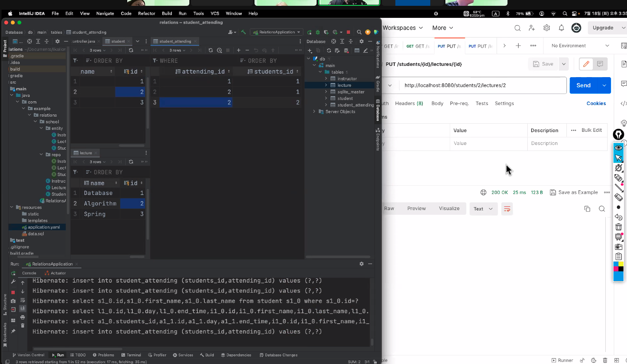This screenshot has height=364, width=627.
Task: Open RelationsApplication run configuration dropdown
Action: (277, 32)
